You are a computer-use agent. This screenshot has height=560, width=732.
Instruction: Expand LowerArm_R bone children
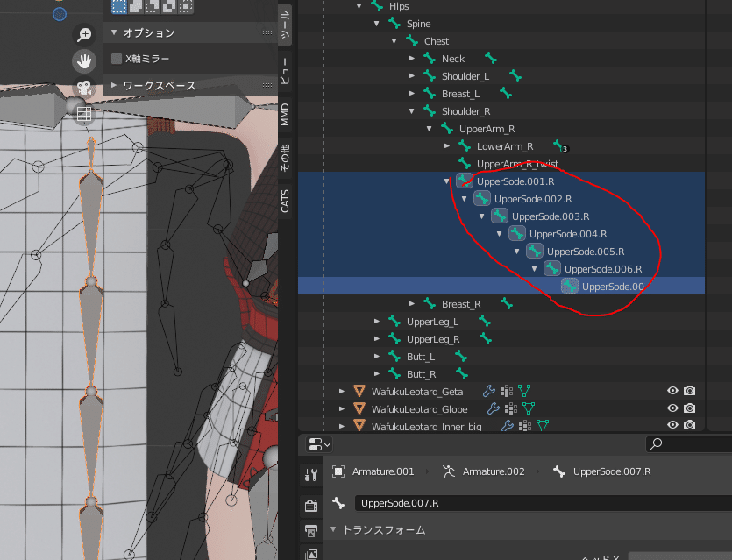coord(447,146)
